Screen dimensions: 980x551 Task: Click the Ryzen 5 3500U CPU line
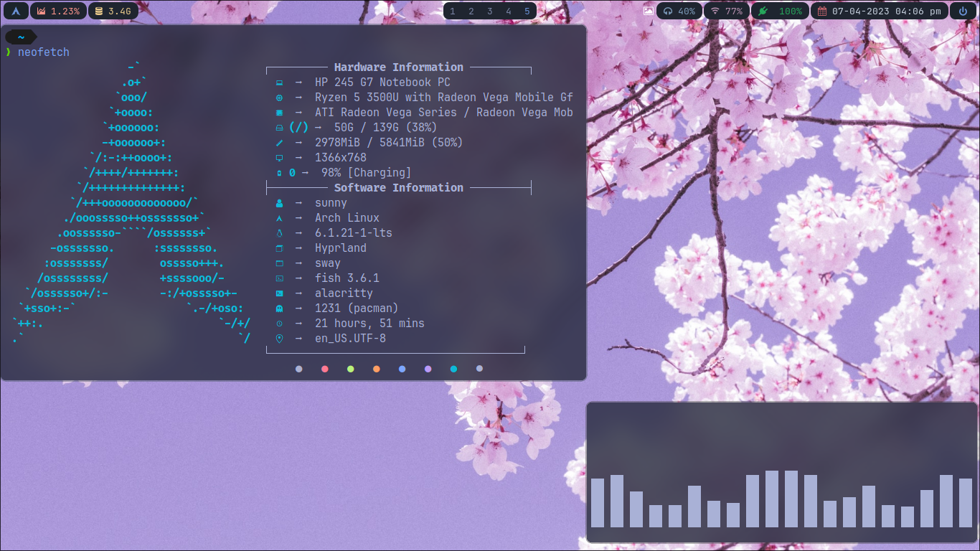pos(444,98)
